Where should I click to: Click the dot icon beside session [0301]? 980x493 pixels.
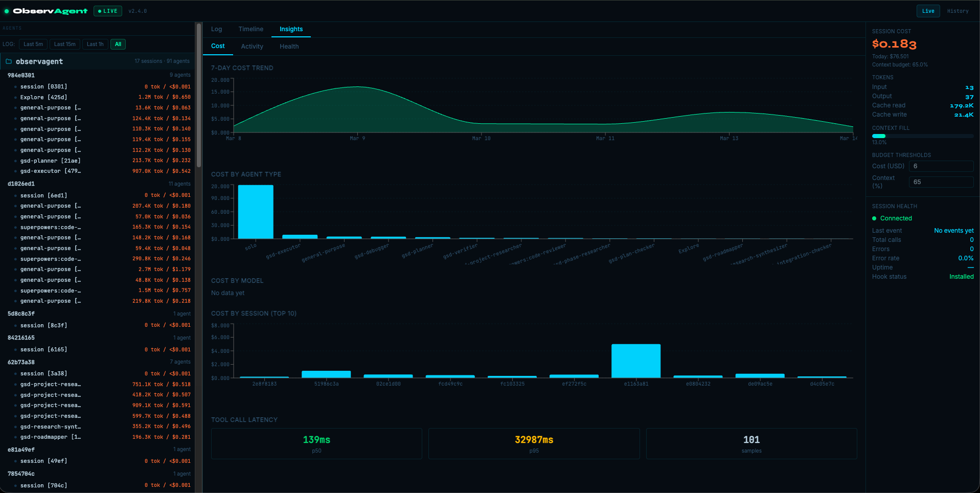(x=15, y=86)
